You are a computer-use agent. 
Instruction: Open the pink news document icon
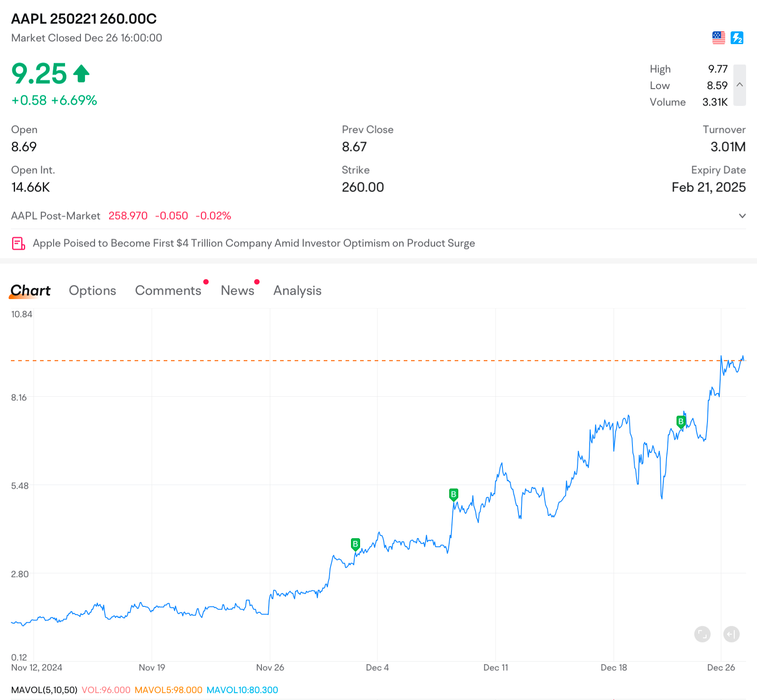[x=18, y=244]
